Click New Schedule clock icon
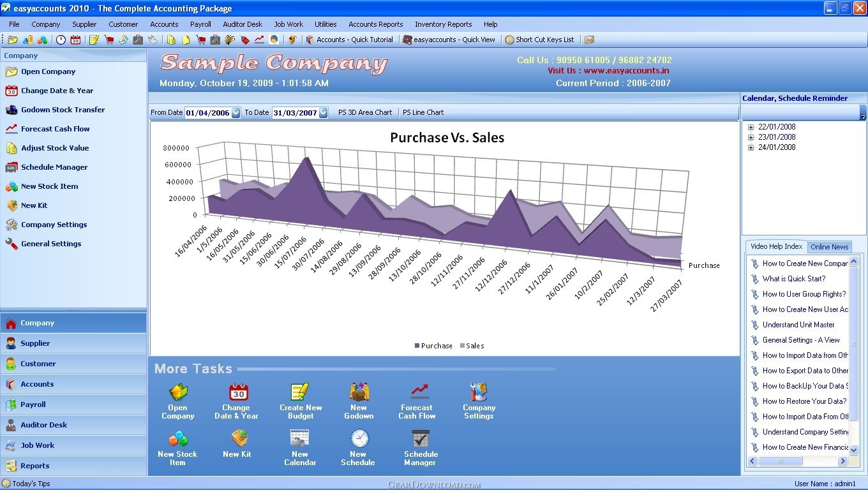868x490 pixels. tap(359, 439)
